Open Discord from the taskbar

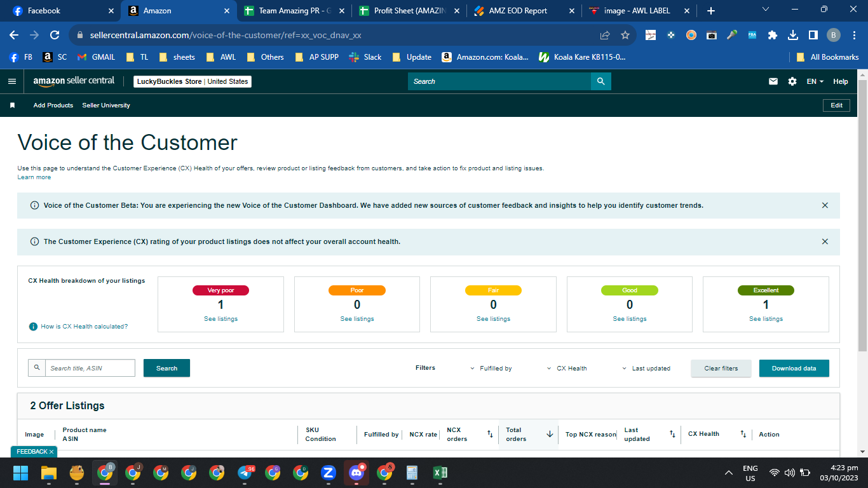click(356, 473)
